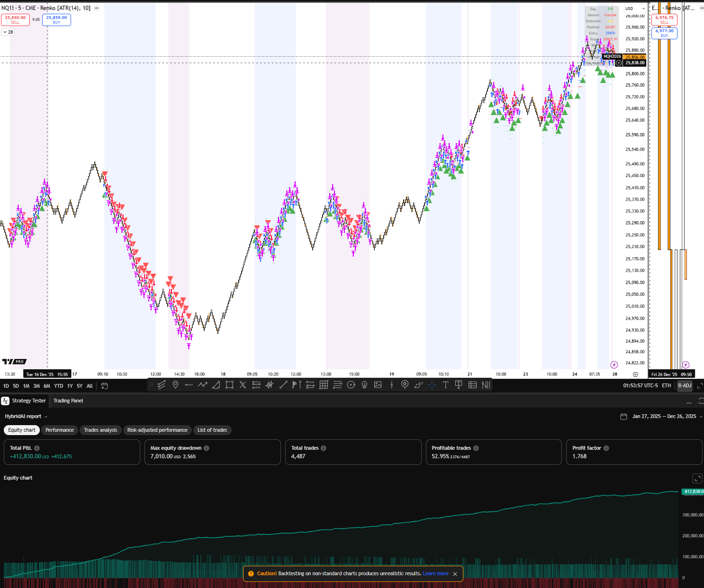704x588 pixels.
Task: Click the Go to date calendar icon
Action: [104, 385]
